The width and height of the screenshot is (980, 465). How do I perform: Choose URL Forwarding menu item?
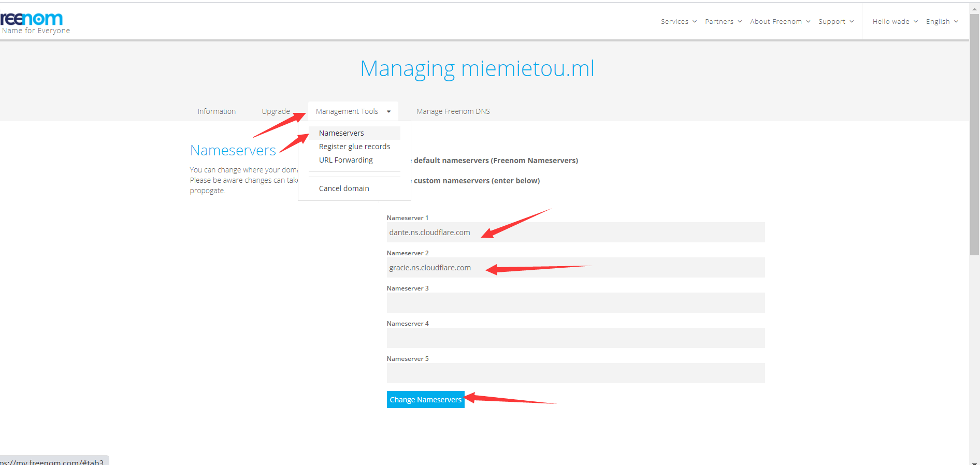pyautogui.click(x=354, y=160)
